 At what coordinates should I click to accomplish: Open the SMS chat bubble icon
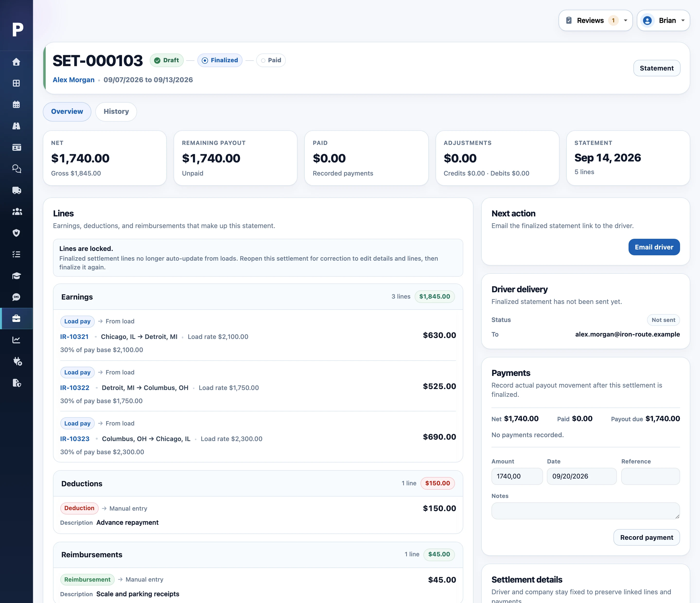[x=16, y=297]
